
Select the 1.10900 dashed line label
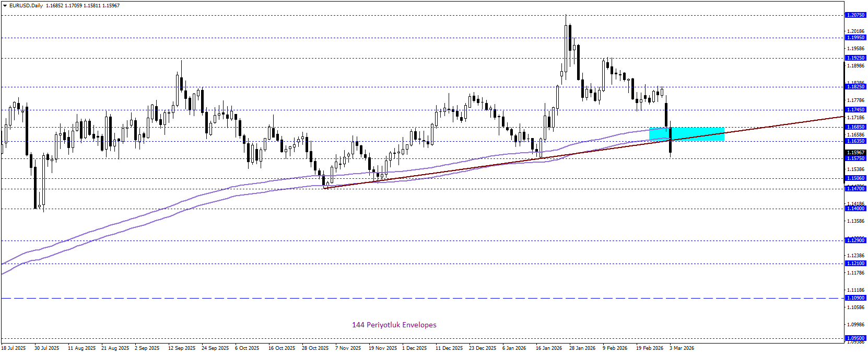pyautogui.click(x=855, y=298)
